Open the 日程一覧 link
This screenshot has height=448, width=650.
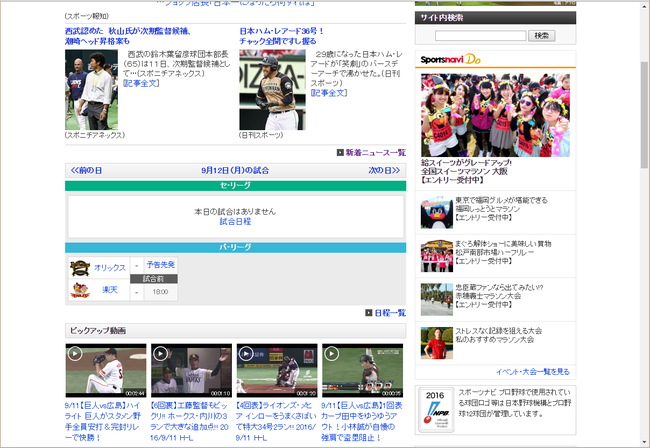[x=390, y=313]
